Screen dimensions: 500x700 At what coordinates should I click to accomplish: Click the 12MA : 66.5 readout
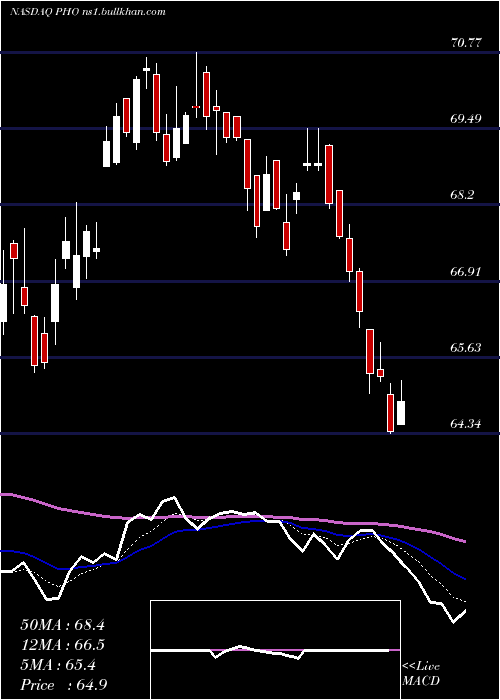coord(63,645)
